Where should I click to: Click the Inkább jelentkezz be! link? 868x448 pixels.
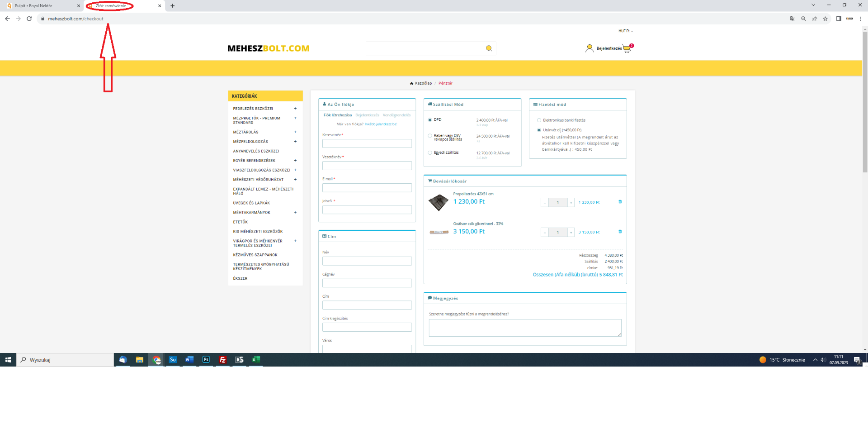click(381, 124)
